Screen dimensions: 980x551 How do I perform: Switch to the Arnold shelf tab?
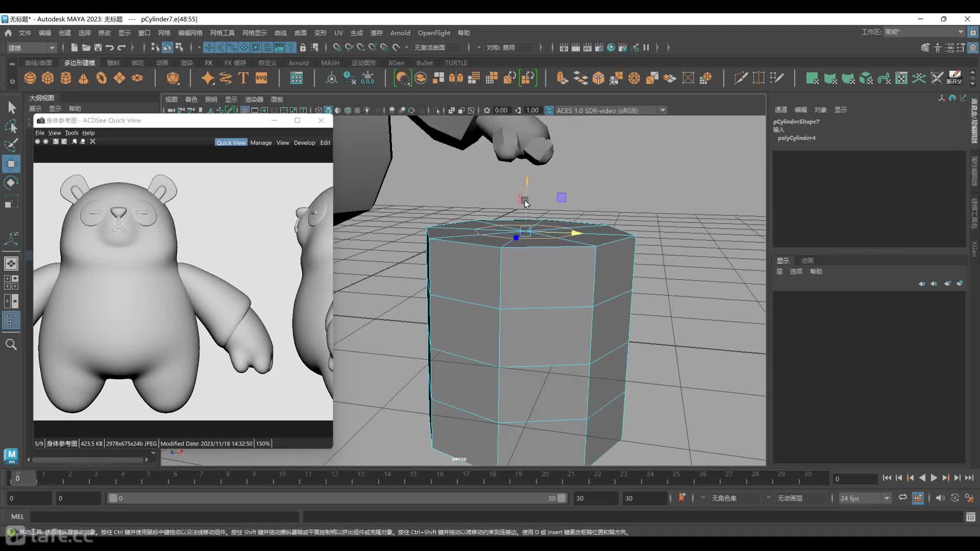pos(298,63)
